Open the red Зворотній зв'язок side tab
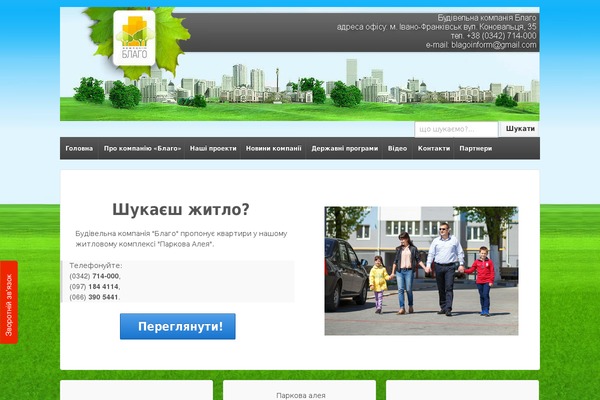The height and width of the screenshot is (400, 600). click(x=8, y=307)
